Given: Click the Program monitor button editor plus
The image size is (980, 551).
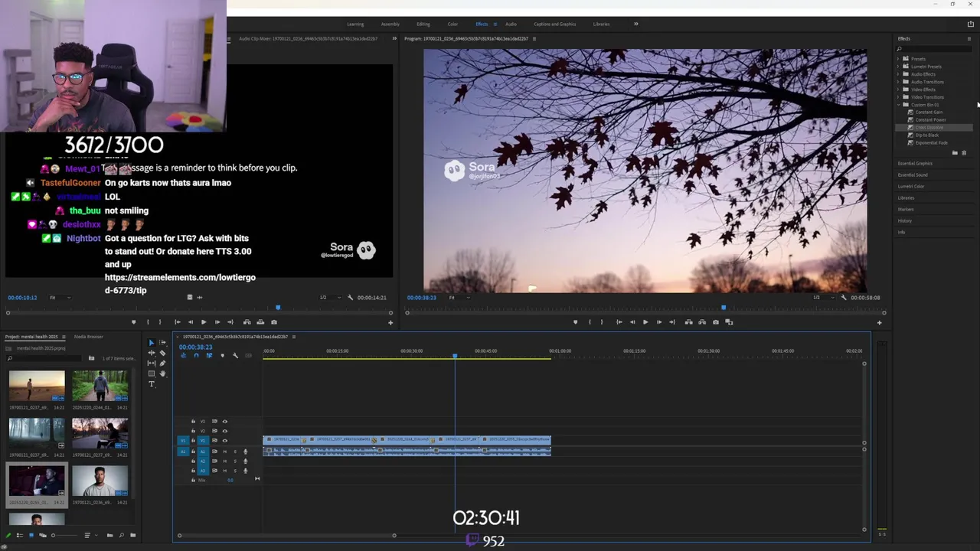Looking at the screenshot, I should tap(879, 322).
